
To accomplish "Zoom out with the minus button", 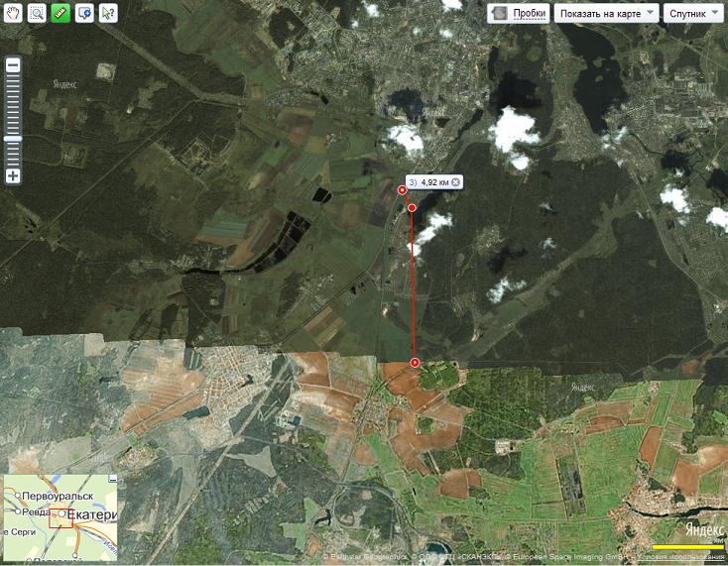I will point(13,65).
